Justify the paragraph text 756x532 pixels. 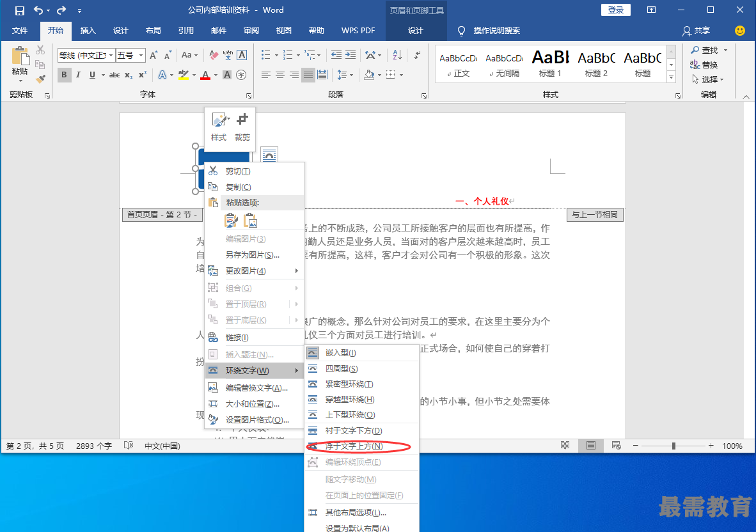coord(308,75)
